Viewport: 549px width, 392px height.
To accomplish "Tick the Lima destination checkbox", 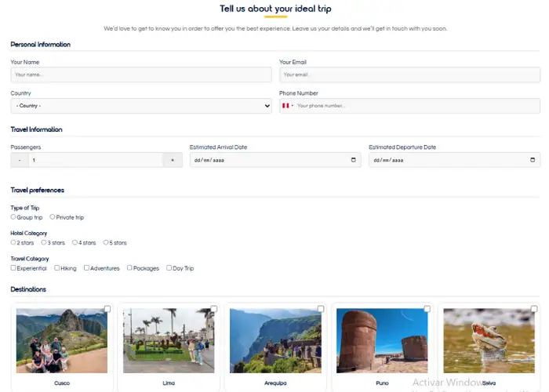I will (214, 309).
